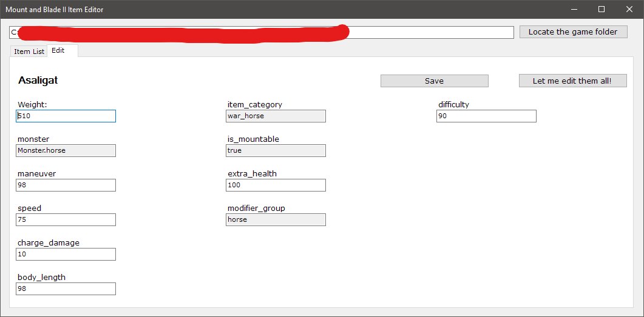The height and width of the screenshot is (317, 644).
Task: Focus the difficulty input field
Action: click(x=486, y=116)
